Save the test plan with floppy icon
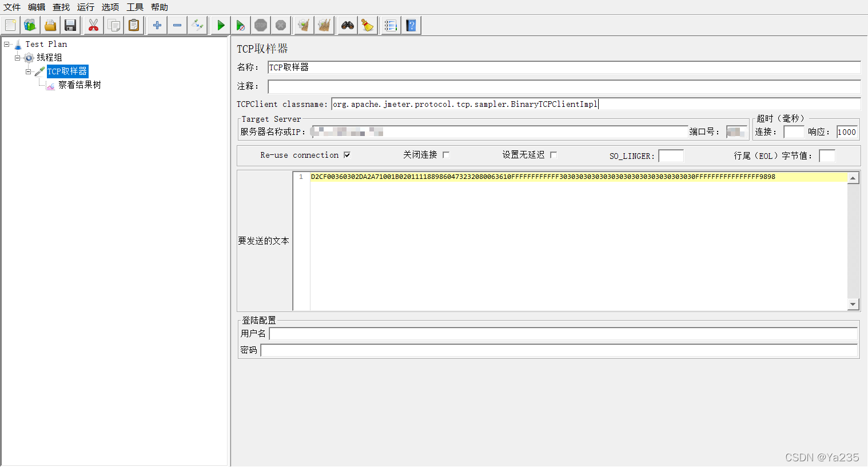Image resolution: width=868 pixels, height=467 pixels. (70, 25)
